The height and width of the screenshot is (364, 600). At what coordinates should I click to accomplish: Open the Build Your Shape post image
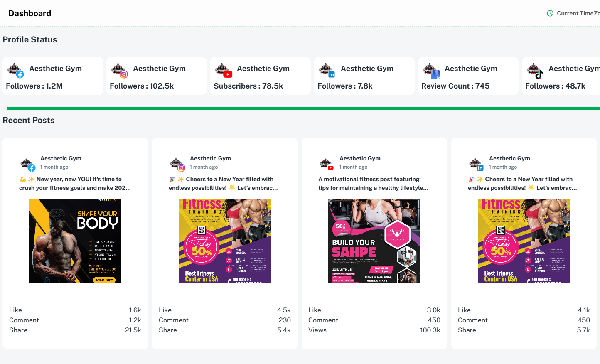pyautogui.click(x=374, y=241)
